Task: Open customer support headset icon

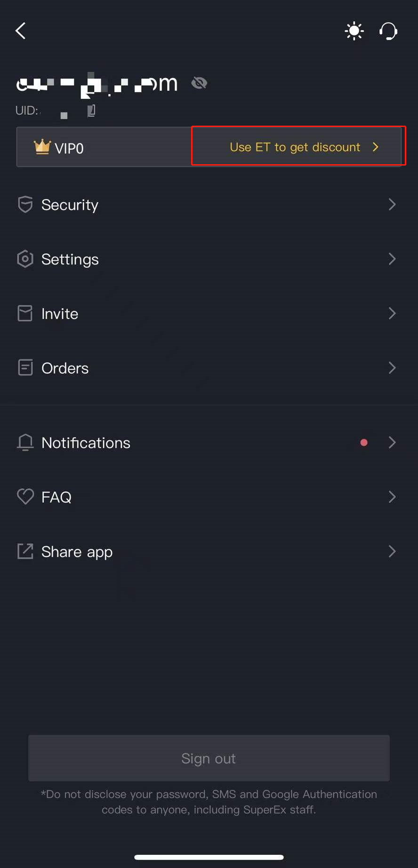Action: click(388, 32)
